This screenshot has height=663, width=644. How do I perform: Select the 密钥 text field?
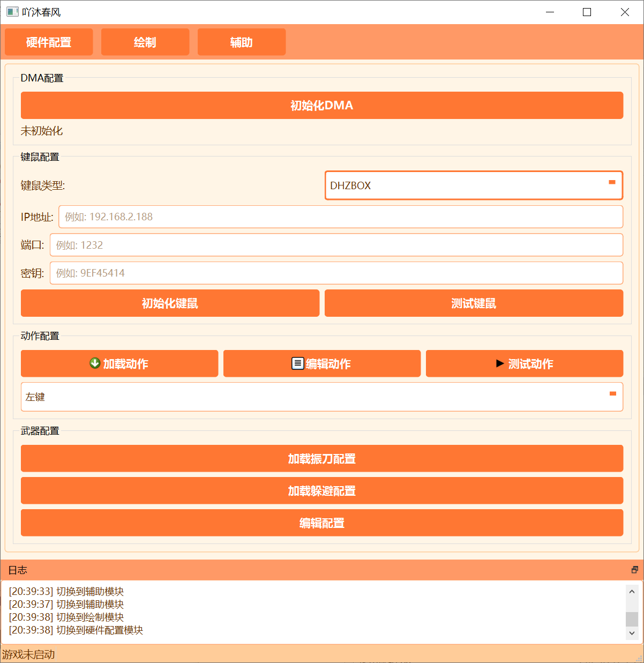[336, 273]
